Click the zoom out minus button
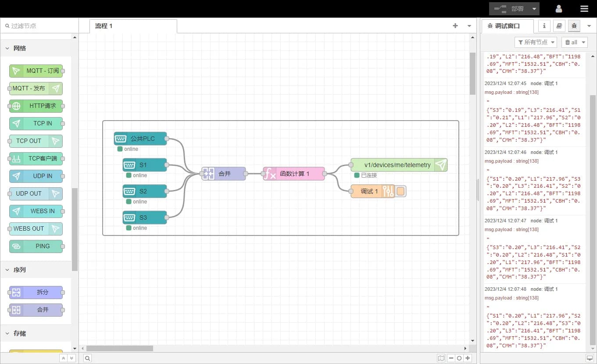597x364 pixels. pyautogui.click(x=451, y=358)
